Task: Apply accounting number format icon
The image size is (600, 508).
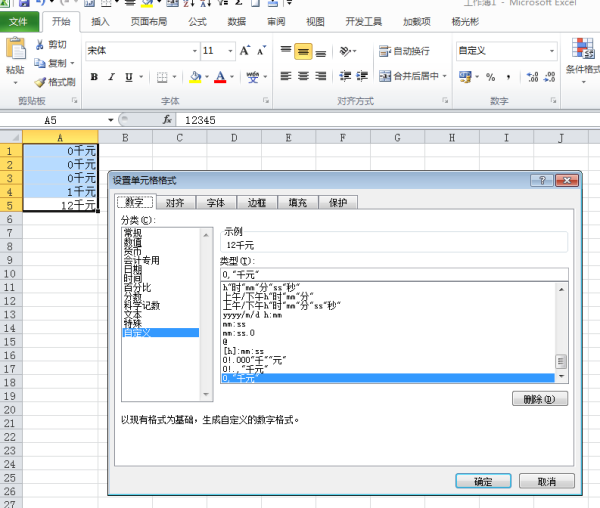Action: point(465,77)
